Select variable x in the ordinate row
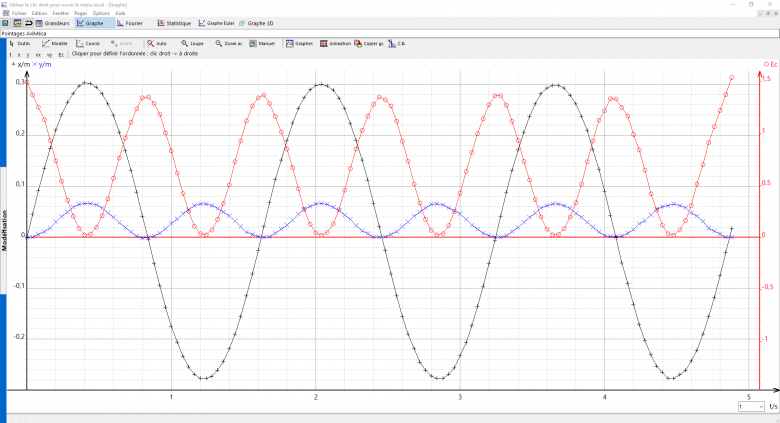780x423 pixels. pos(19,55)
